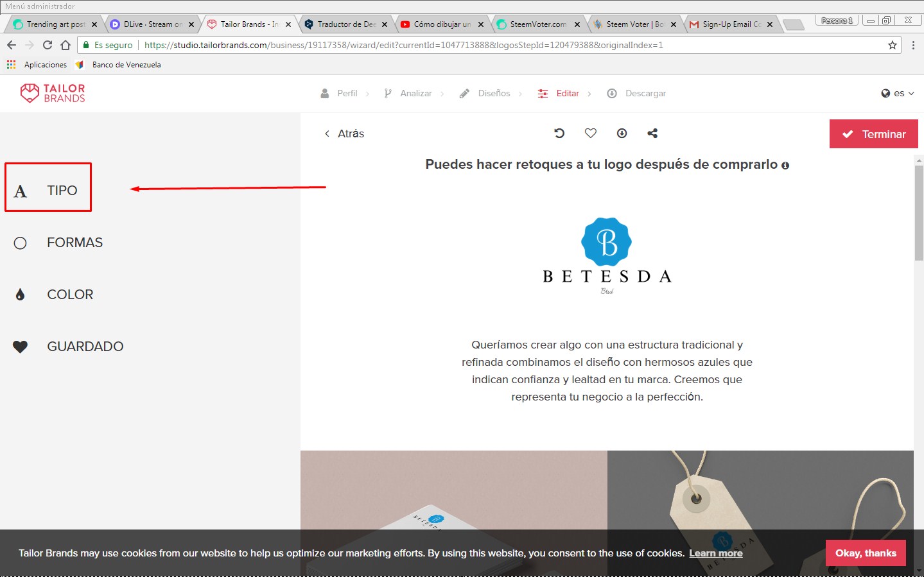Click the heart favorite icon in toolbar

point(591,133)
